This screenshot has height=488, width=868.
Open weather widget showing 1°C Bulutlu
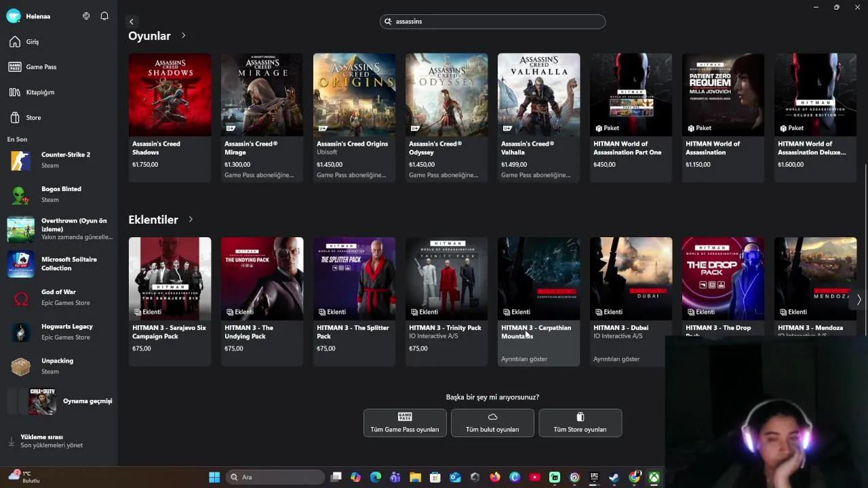24,476
